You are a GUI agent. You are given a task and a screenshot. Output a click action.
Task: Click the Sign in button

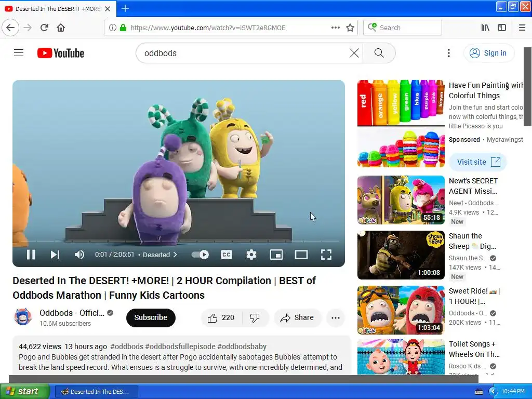point(488,53)
